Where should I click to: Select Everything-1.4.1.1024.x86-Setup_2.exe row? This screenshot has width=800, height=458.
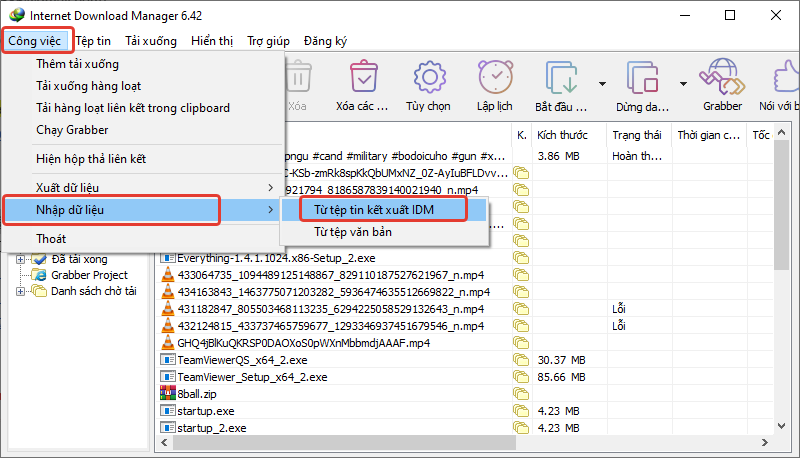click(x=276, y=258)
